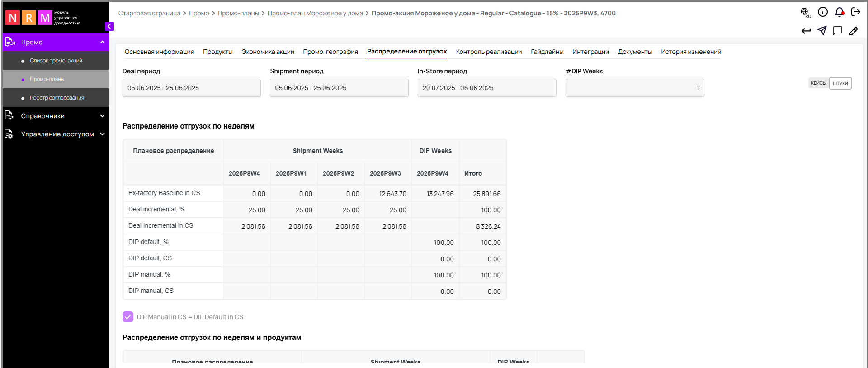Switch units to ШТУКИ
868x368 pixels.
coord(840,83)
